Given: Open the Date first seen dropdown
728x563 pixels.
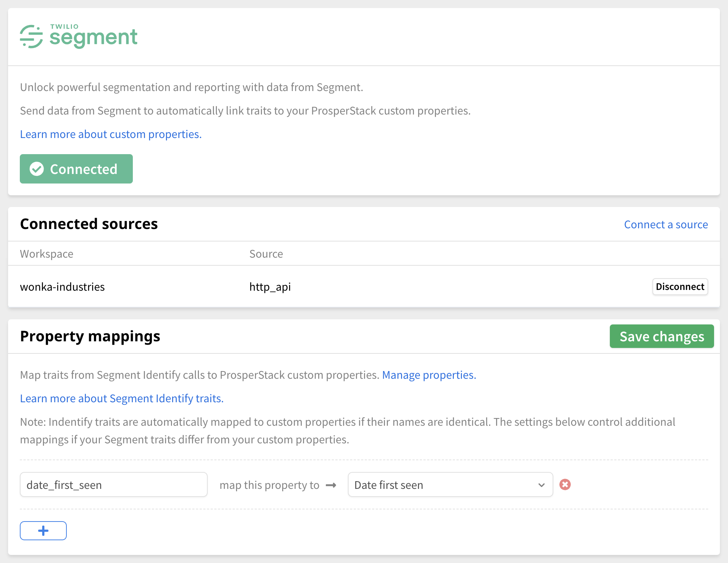Looking at the screenshot, I should (440, 485).
